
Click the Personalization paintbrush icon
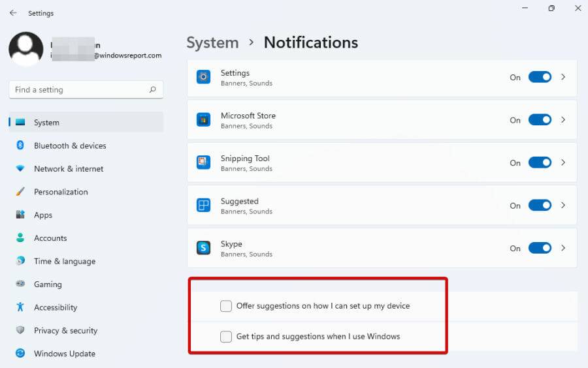20,192
